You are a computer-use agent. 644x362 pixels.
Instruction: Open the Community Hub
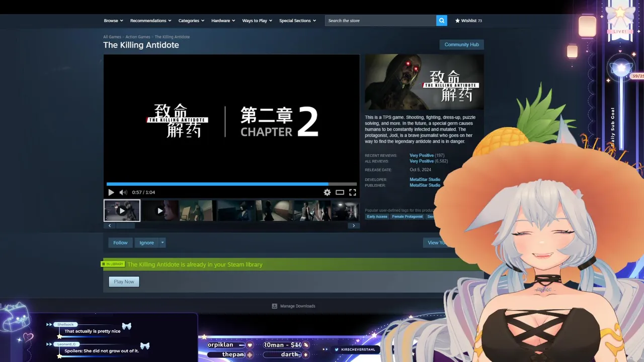click(x=461, y=44)
